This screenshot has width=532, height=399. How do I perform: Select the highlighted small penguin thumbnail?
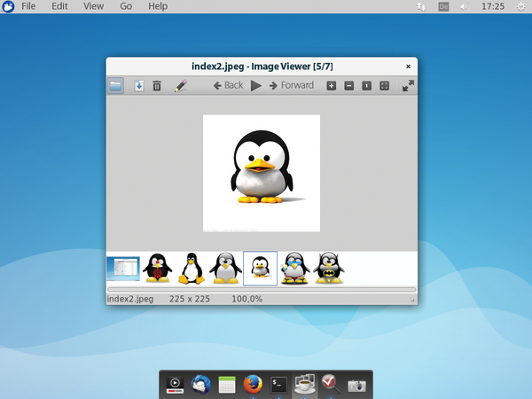tap(260, 269)
